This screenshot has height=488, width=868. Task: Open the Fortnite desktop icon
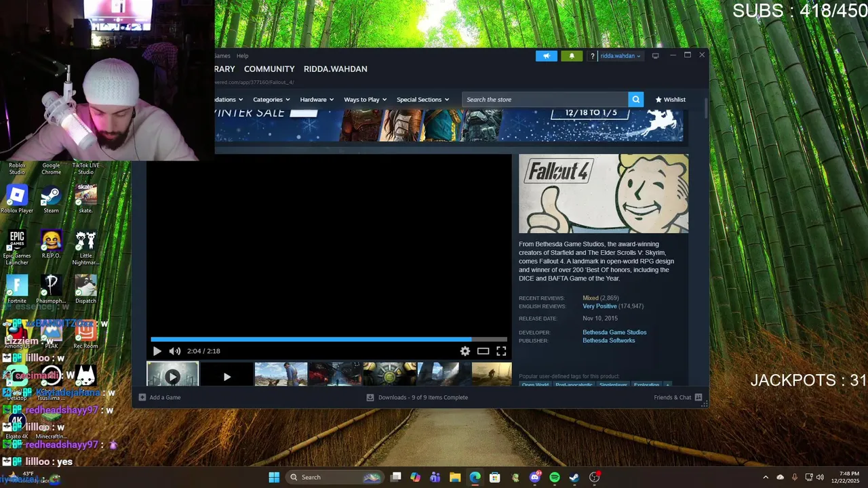(x=17, y=289)
